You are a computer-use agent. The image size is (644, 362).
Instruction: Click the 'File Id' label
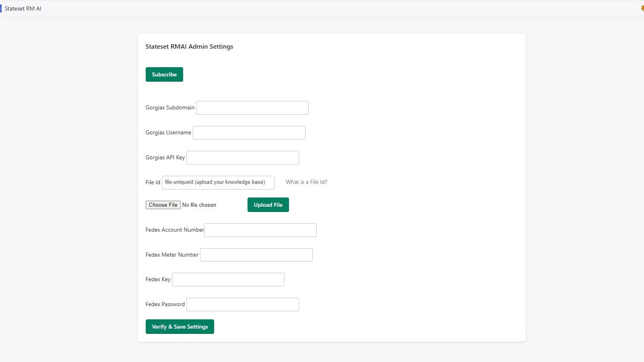(153, 182)
